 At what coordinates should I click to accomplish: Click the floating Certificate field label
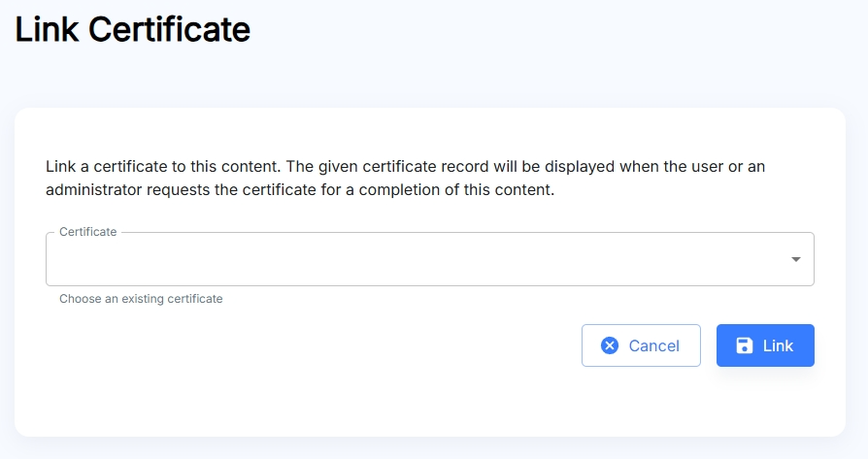[x=88, y=232]
